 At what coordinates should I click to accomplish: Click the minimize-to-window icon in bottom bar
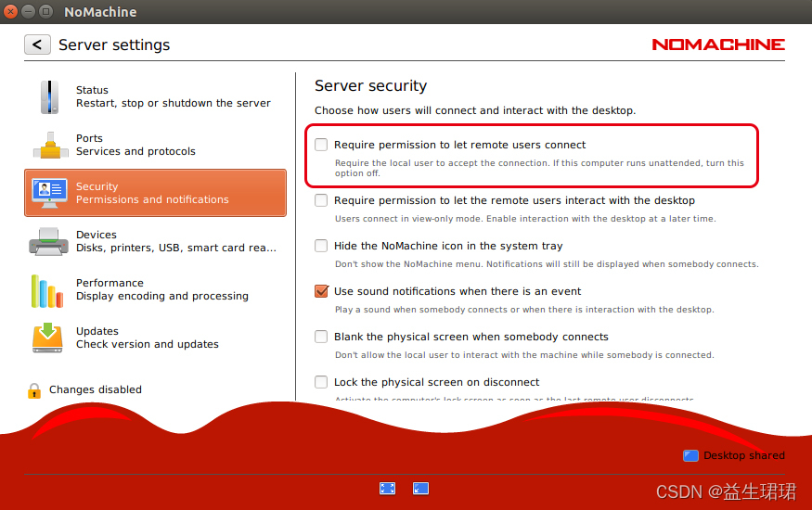point(420,489)
